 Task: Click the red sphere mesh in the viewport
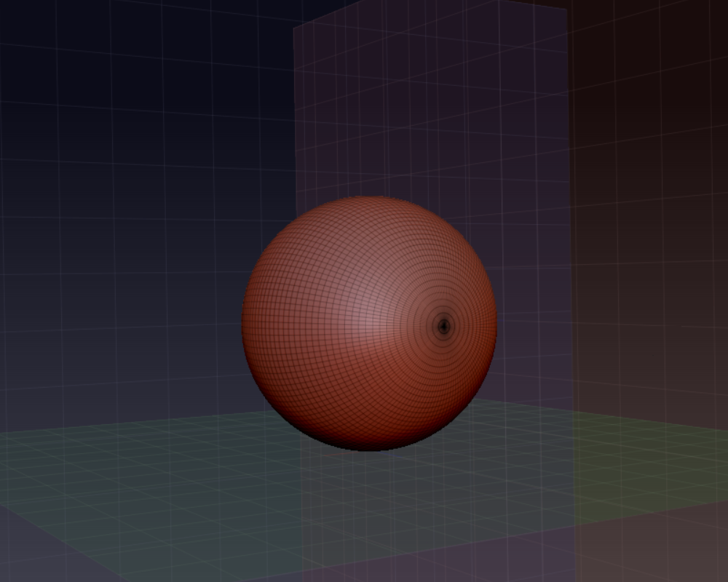(x=370, y=324)
